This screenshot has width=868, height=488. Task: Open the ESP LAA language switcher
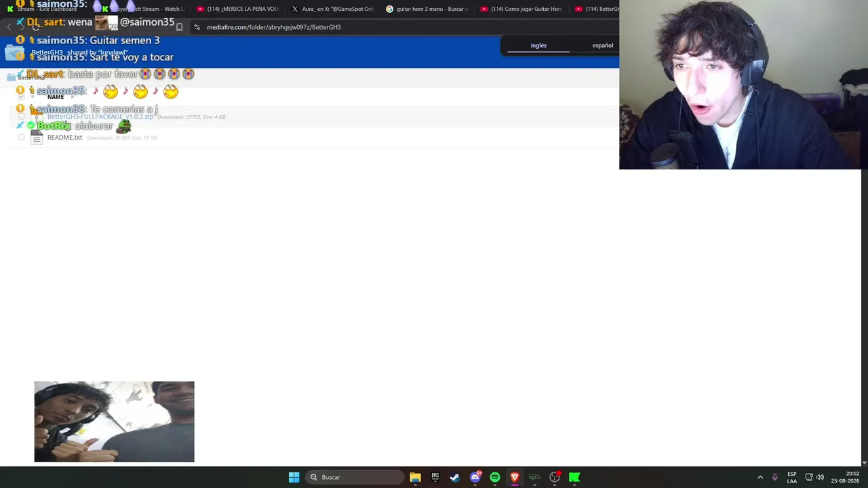(x=791, y=477)
